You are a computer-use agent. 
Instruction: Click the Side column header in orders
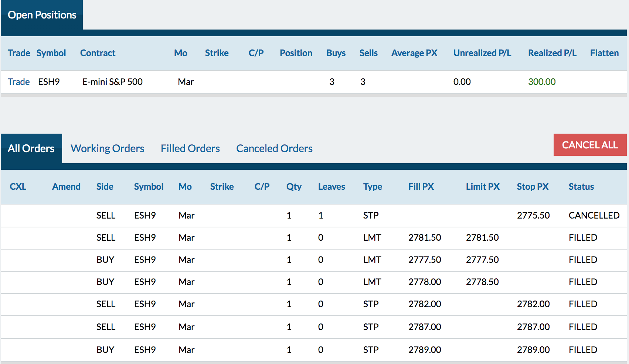pyautogui.click(x=105, y=187)
